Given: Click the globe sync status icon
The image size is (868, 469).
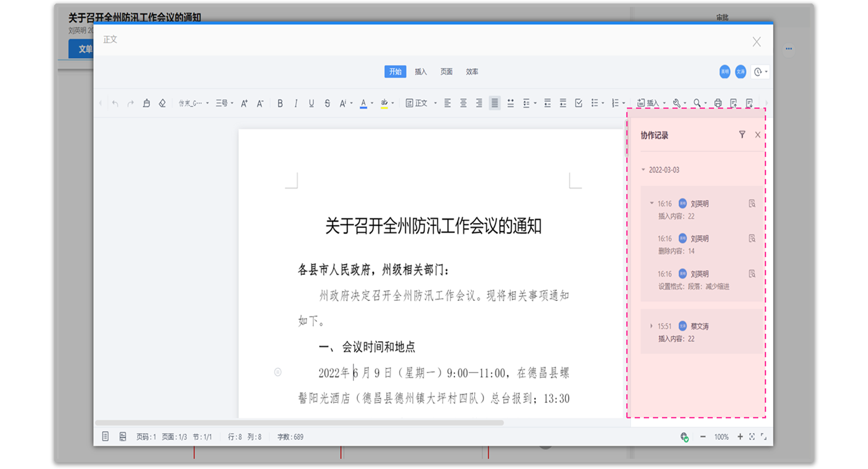Looking at the screenshot, I should (684, 437).
